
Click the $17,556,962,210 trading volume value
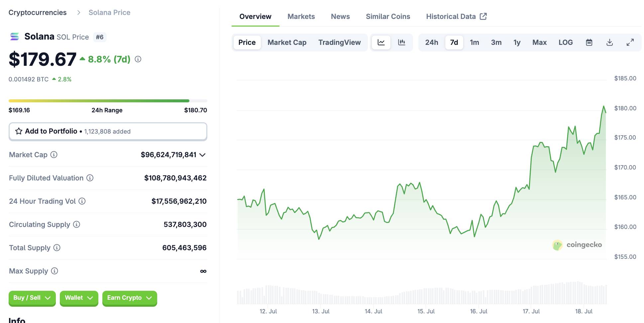[179, 201]
